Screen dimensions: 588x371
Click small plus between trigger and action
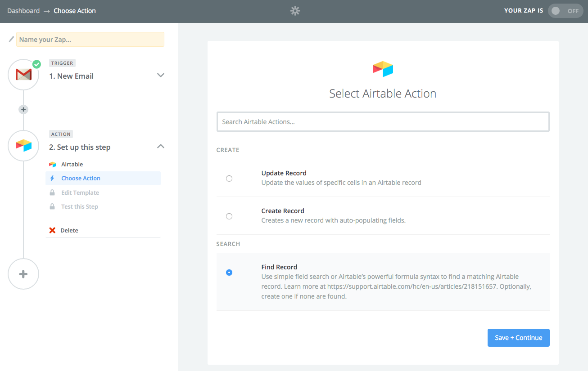(x=23, y=109)
